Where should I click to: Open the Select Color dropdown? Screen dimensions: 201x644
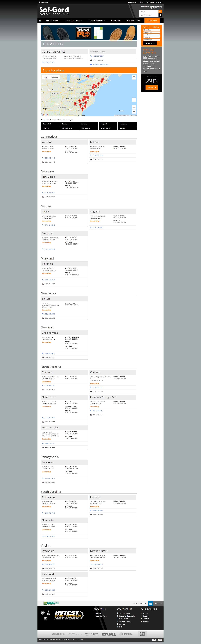pyautogui.click(x=152, y=35)
